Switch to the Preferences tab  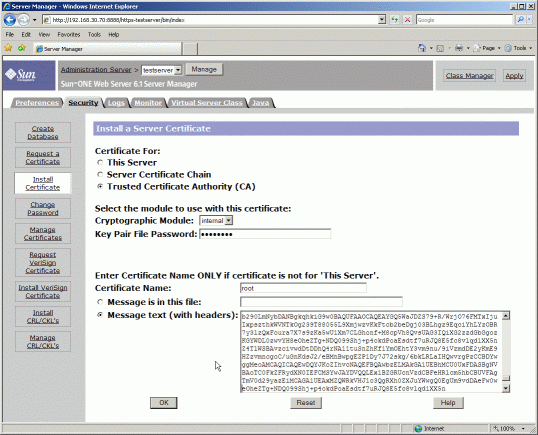(37, 103)
